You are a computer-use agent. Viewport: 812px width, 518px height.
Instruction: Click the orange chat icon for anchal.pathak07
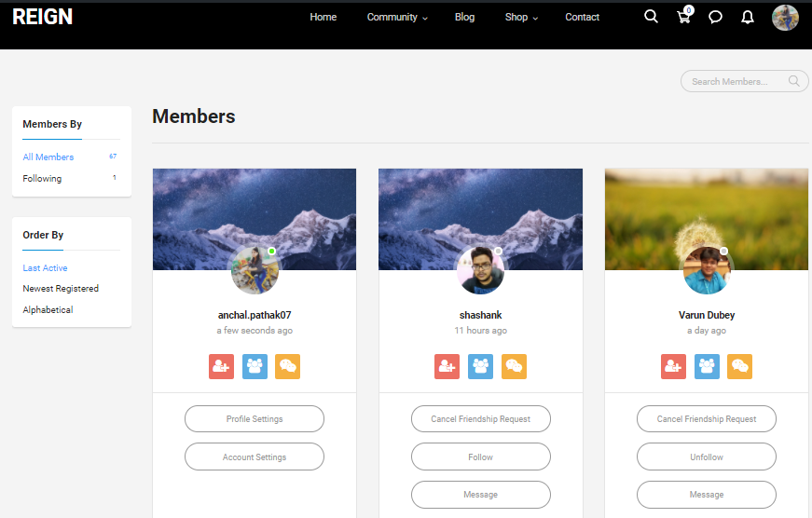[287, 366]
